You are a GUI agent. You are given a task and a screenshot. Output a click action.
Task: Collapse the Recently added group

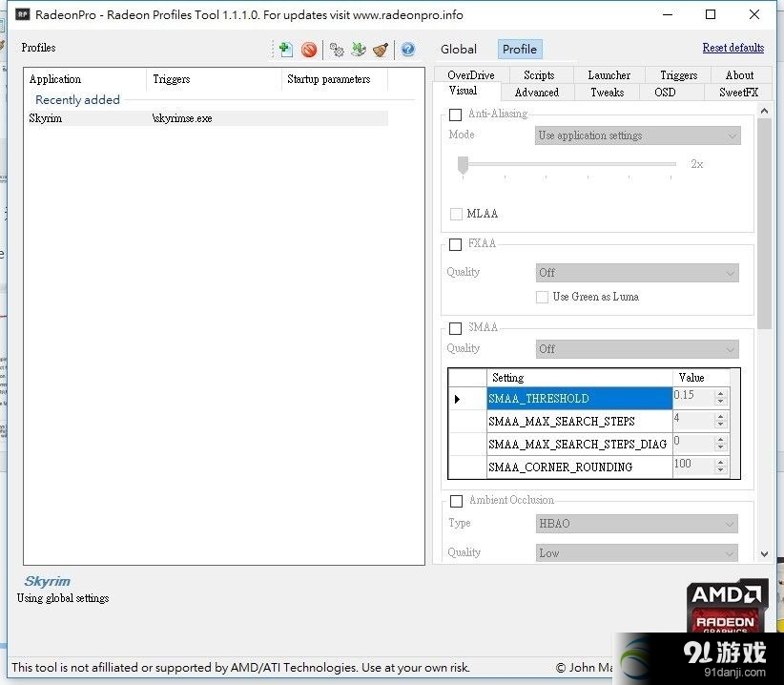tap(77, 99)
